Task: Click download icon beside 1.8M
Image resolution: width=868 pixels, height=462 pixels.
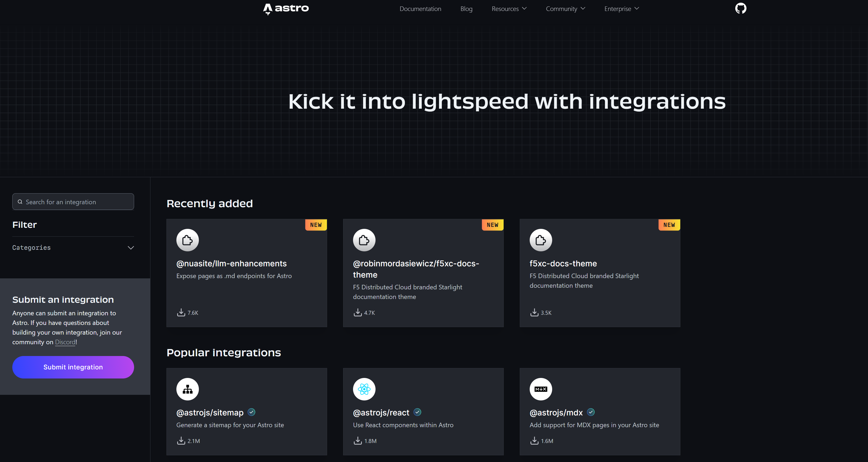Action: 358,440
